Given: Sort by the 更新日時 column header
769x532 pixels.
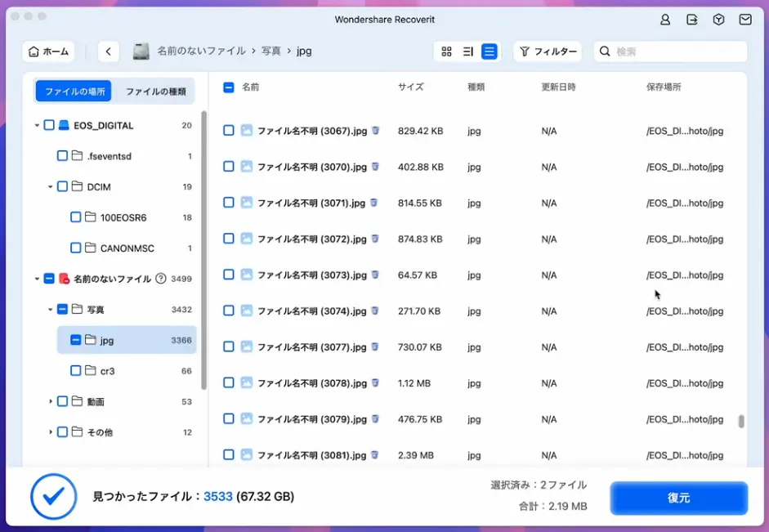Looking at the screenshot, I should tap(558, 87).
